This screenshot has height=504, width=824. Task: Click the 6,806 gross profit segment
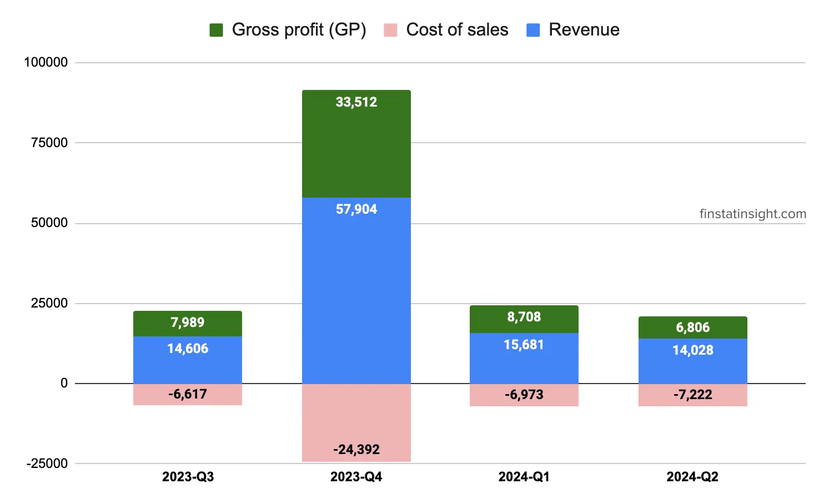[693, 327]
